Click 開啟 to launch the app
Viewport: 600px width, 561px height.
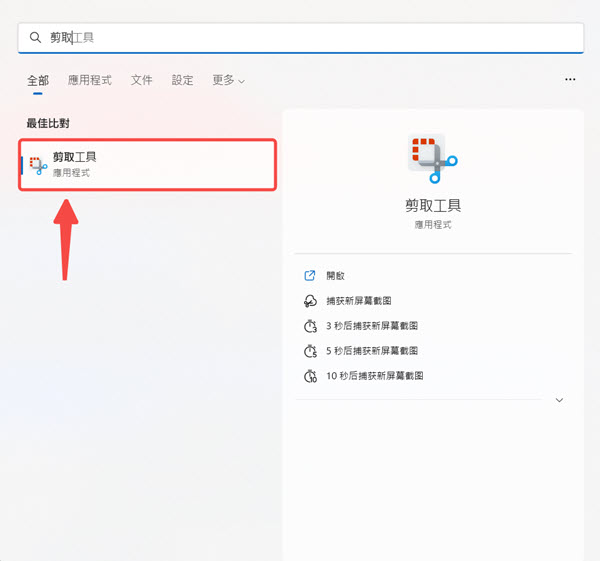335,276
